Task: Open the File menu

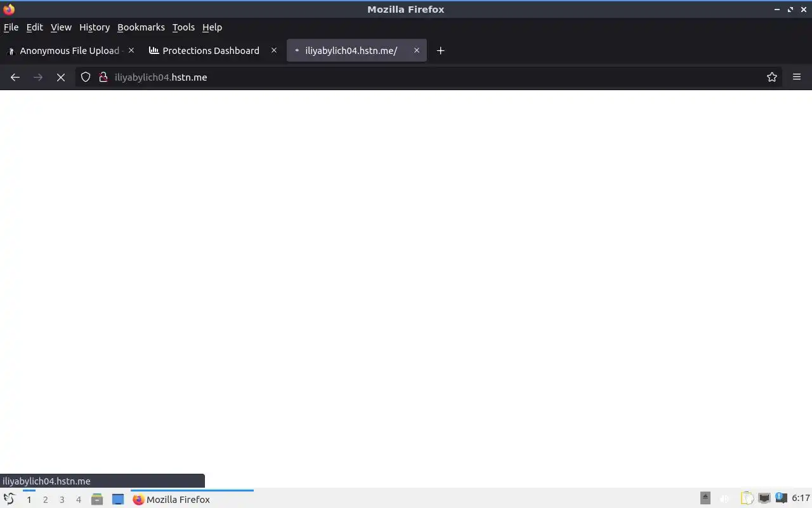Action: (x=11, y=27)
